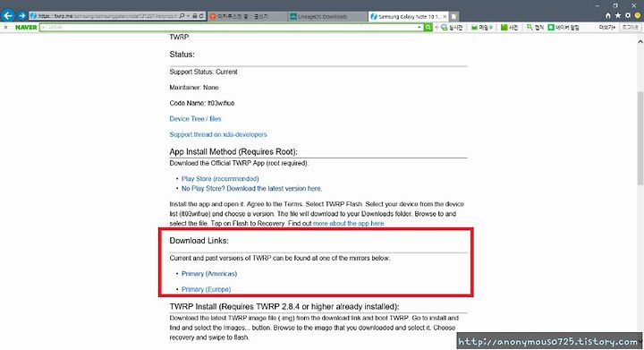Image resolution: width=644 pixels, height=350 pixels.
Task: Click the green NAVER search button
Action: point(428,28)
